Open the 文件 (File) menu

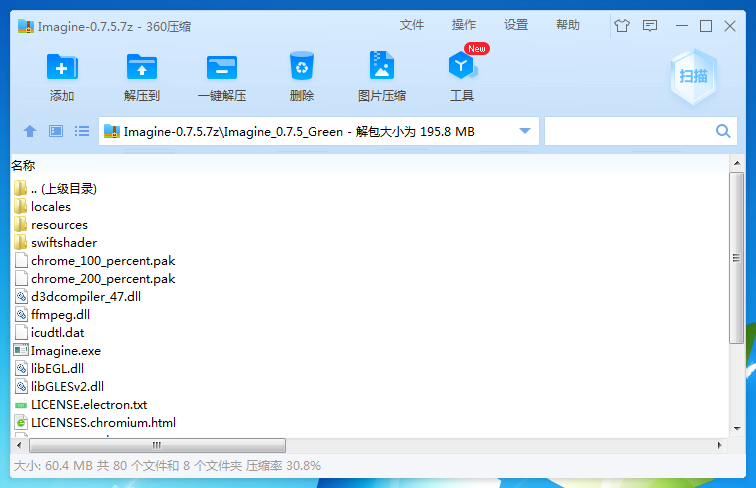point(412,25)
